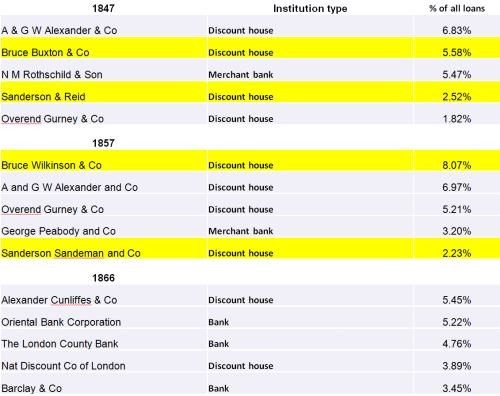Click the 2.23% value

[457, 253]
